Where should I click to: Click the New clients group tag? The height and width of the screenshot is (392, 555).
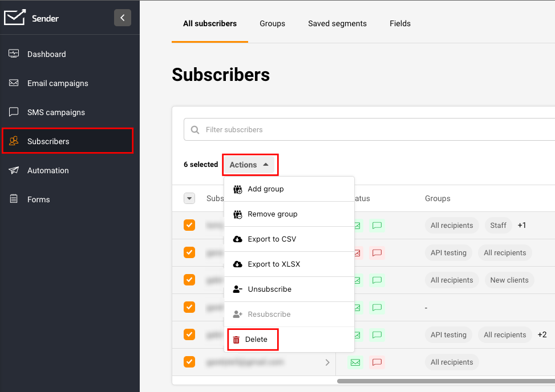click(x=509, y=280)
